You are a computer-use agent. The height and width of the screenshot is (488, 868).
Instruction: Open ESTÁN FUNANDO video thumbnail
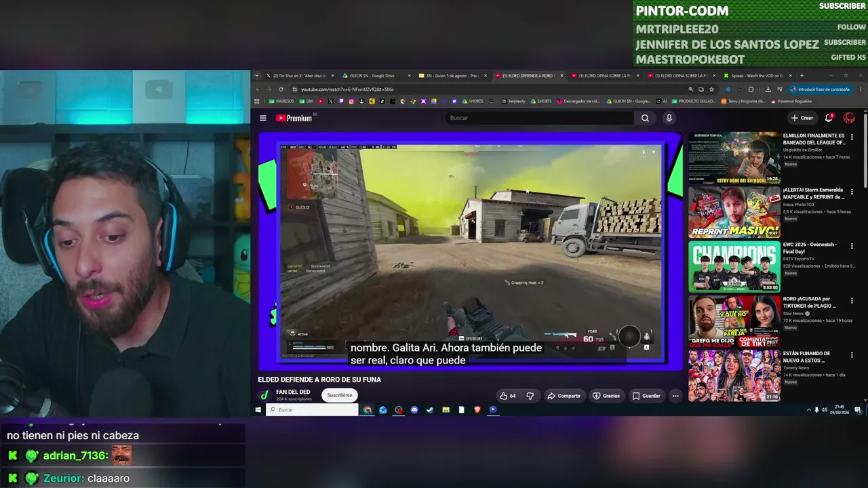coord(734,375)
